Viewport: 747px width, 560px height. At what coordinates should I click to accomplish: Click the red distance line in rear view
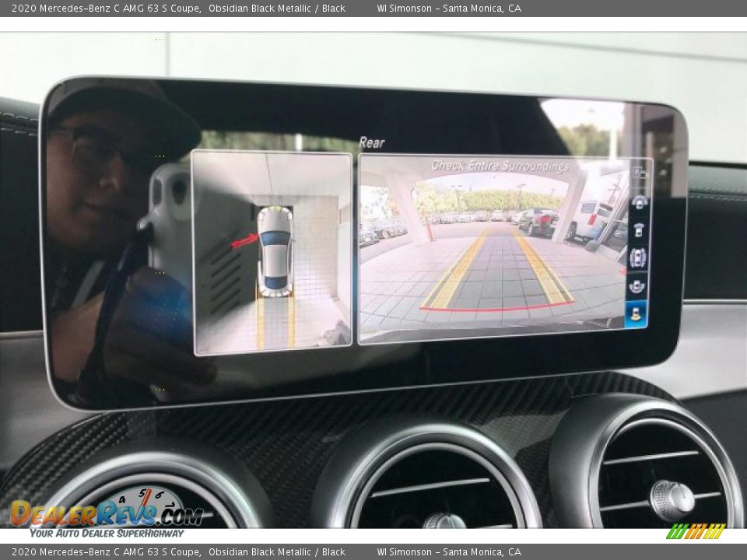(x=496, y=309)
